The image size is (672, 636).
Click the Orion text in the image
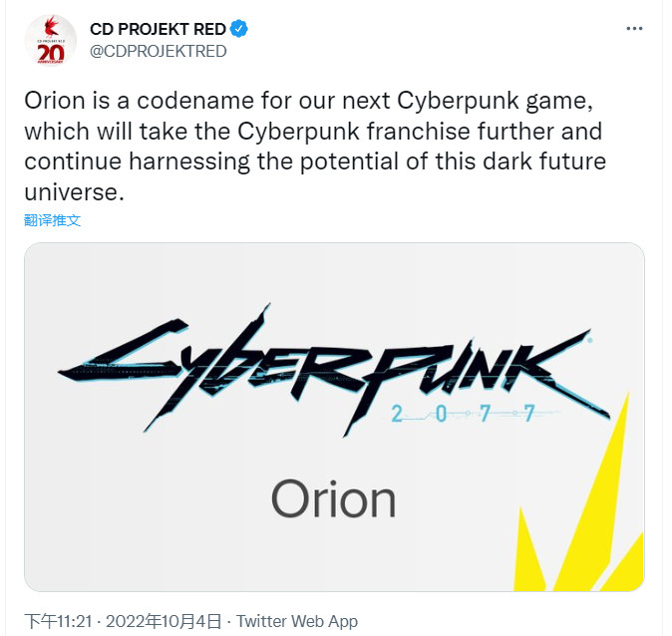coord(333,498)
